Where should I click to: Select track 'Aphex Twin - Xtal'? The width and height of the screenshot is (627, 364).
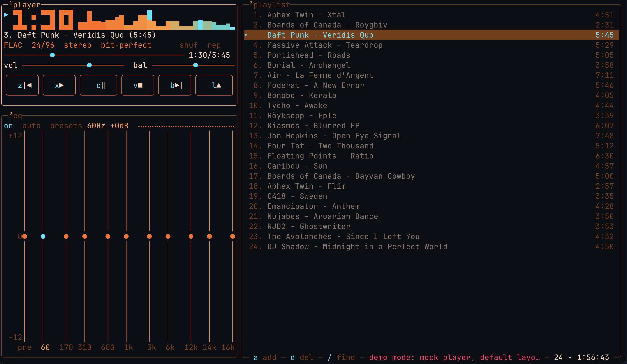[x=431, y=15]
